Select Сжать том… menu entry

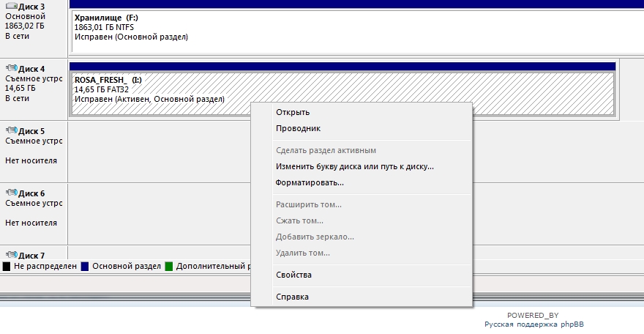point(362,220)
